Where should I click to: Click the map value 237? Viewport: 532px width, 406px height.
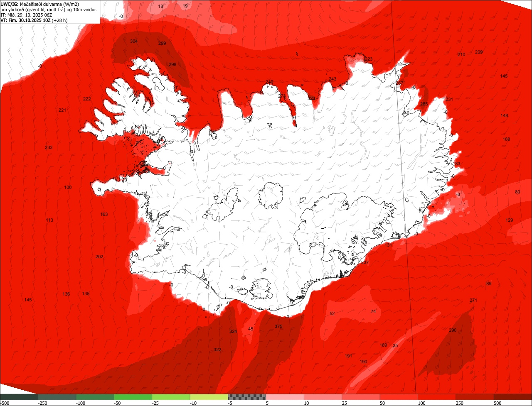[x=365, y=262]
